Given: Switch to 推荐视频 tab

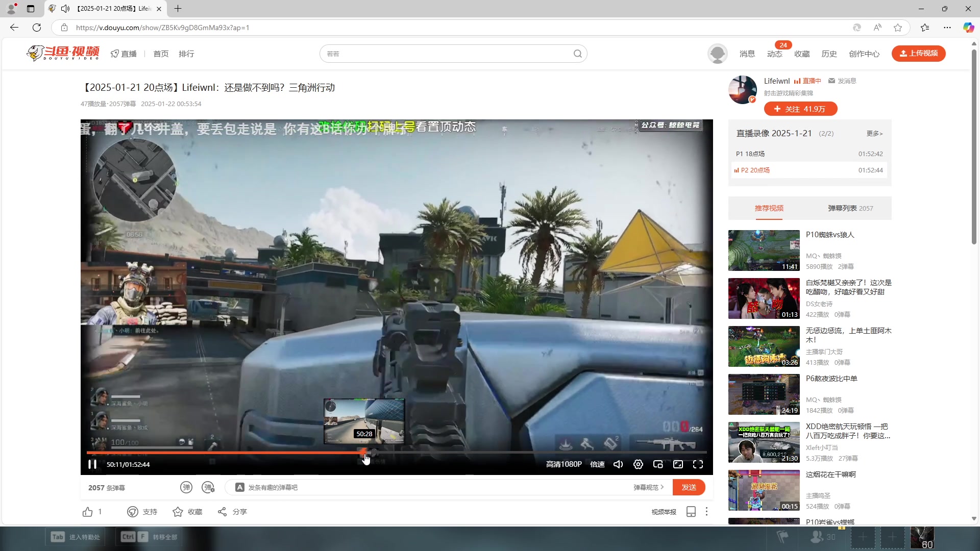Looking at the screenshot, I should click(x=769, y=208).
